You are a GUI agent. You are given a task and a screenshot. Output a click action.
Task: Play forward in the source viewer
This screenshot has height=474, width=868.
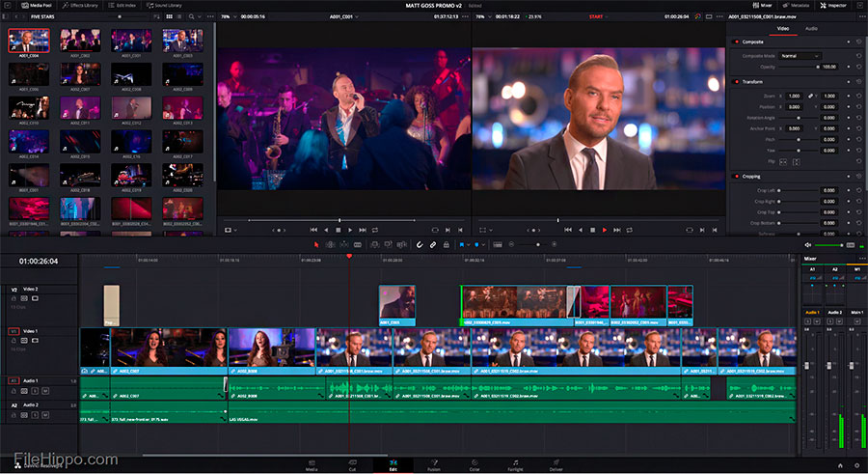(350, 230)
